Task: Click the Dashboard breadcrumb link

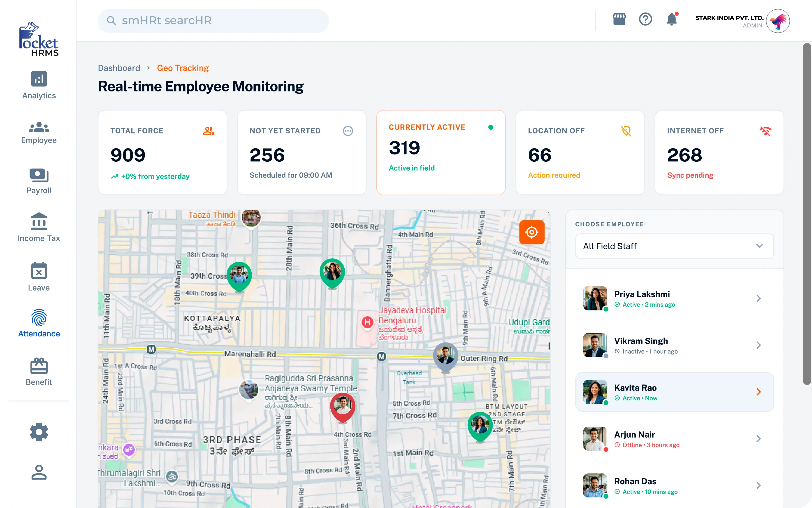Action: 119,68
